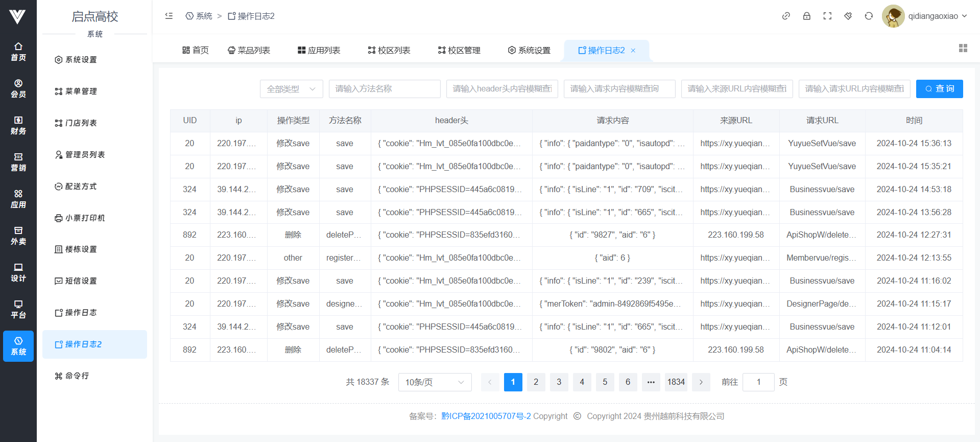
Task: Click the 查询 search button
Action: (939, 89)
